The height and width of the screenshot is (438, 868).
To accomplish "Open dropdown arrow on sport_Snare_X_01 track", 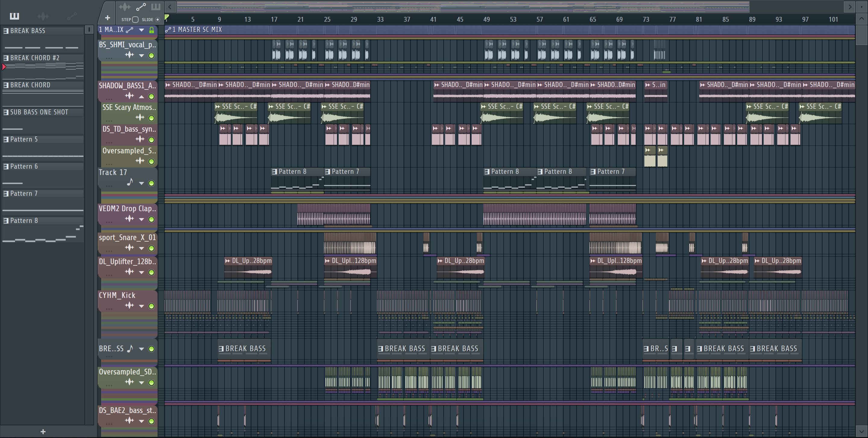I will [142, 249].
